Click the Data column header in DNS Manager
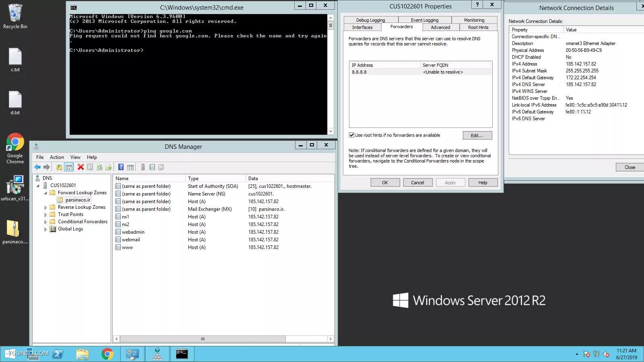The height and width of the screenshot is (362, 644). [x=289, y=179]
